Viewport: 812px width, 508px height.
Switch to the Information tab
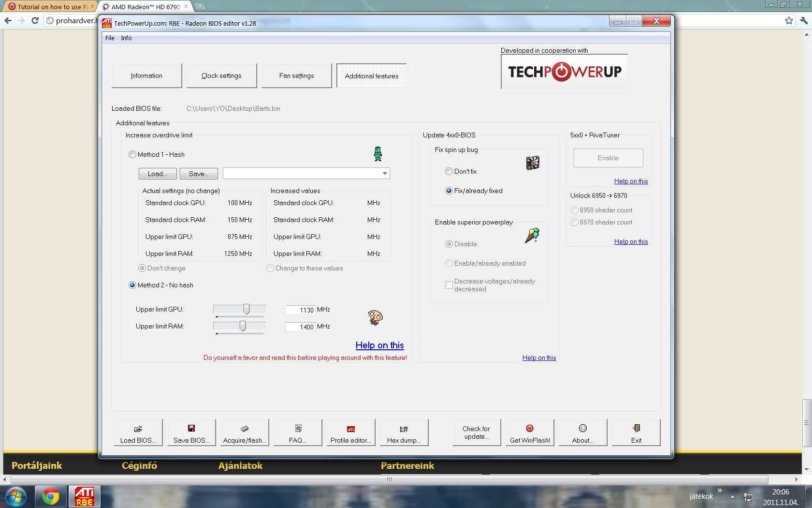(x=146, y=75)
